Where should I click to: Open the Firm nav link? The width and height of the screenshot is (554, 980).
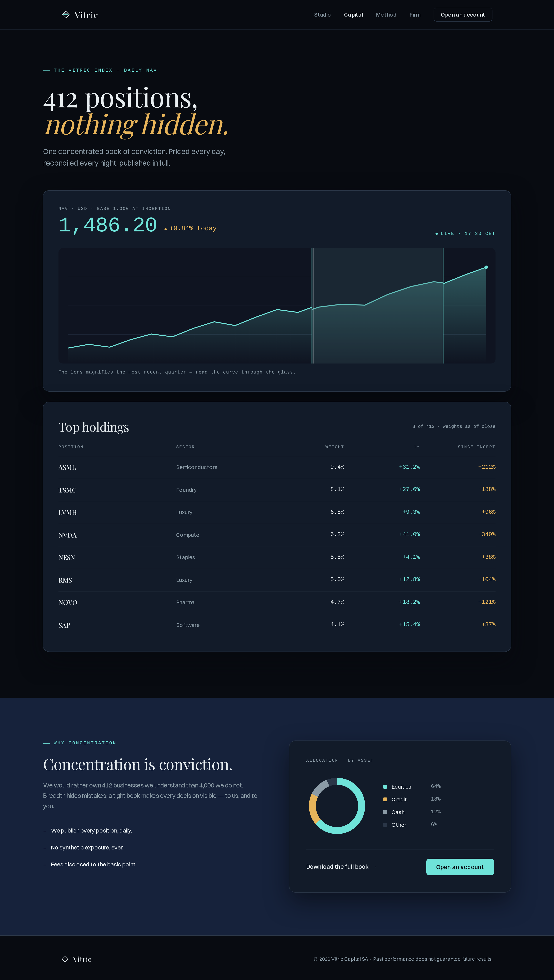tap(415, 15)
